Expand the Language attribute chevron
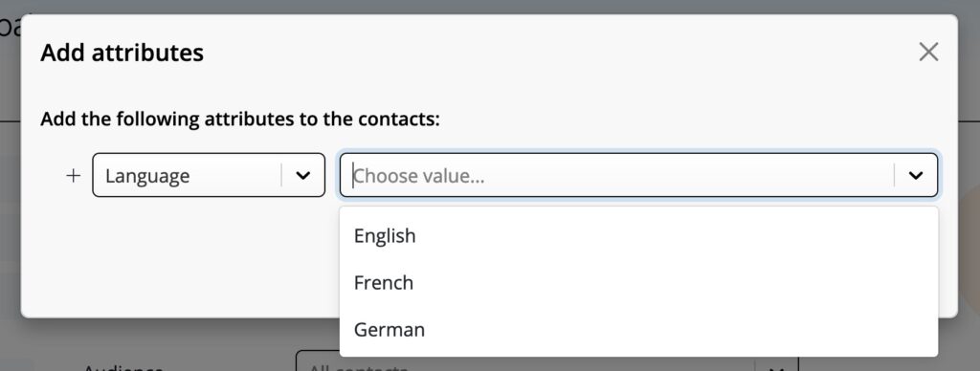Image resolution: width=980 pixels, height=371 pixels. 303,176
